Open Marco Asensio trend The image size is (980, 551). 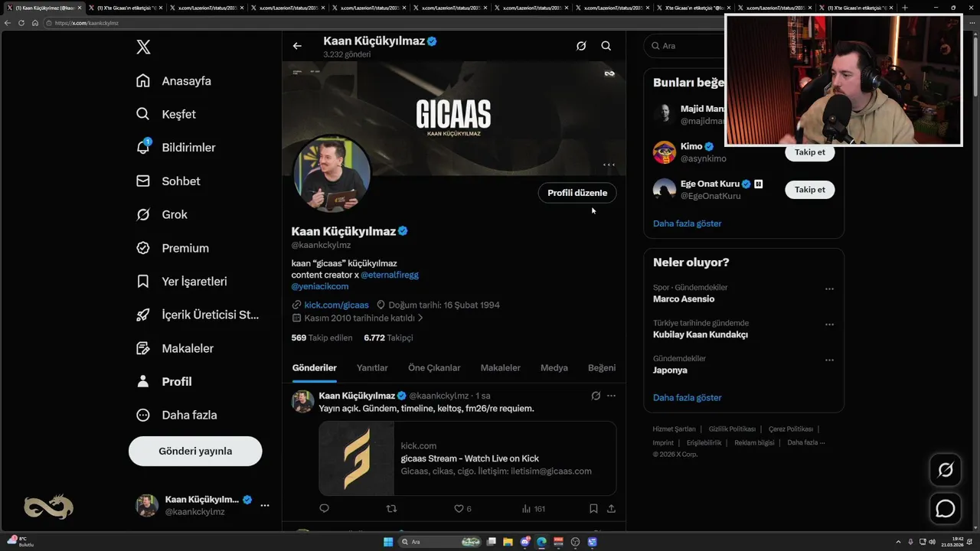pyautogui.click(x=684, y=299)
